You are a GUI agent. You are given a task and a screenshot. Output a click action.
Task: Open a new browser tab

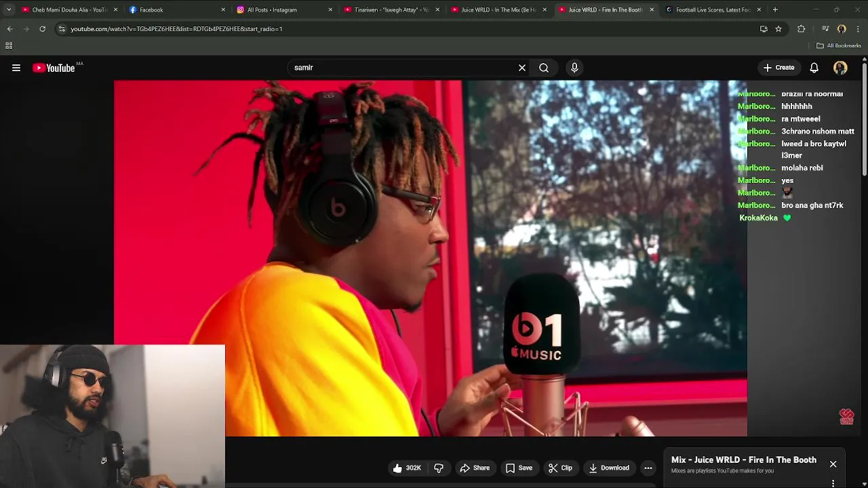pos(775,9)
